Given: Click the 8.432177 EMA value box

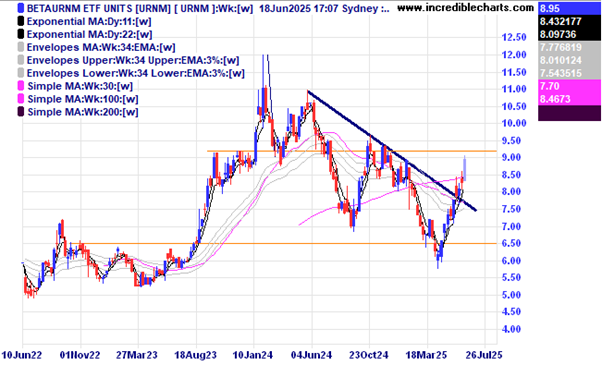Looking at the screenshot, I should pyautogui.click(x=569, y=21).
